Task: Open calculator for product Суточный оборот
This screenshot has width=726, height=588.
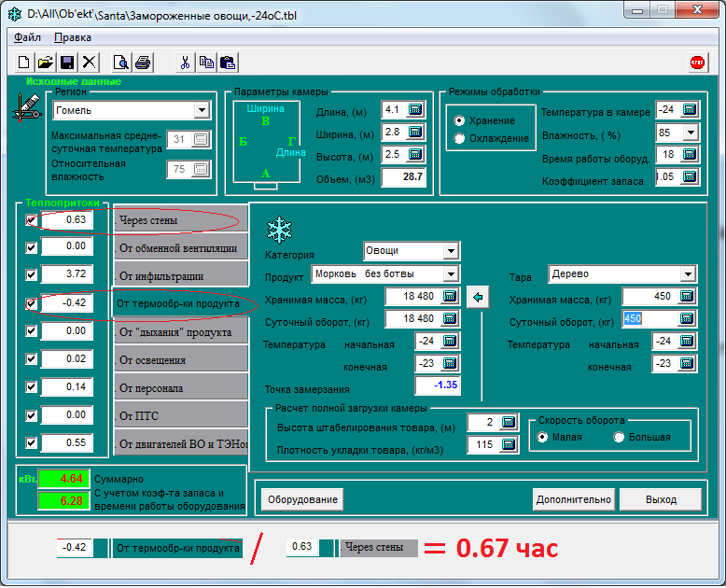Action: coord(450,318)
